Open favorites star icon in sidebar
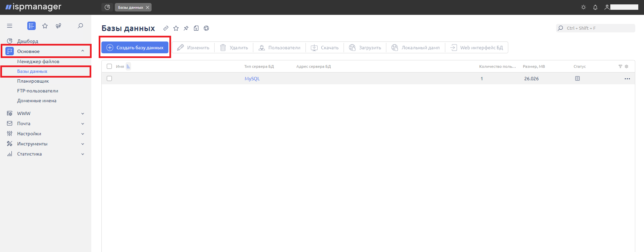The image size is (644, 252). pyautogui.click(x=45, y=26)
